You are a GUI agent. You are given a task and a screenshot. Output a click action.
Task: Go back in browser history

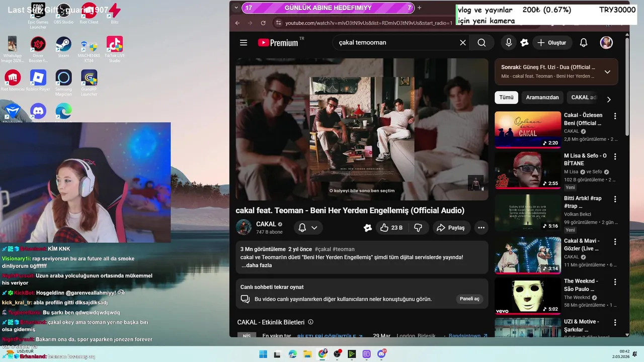pos(237,23)
